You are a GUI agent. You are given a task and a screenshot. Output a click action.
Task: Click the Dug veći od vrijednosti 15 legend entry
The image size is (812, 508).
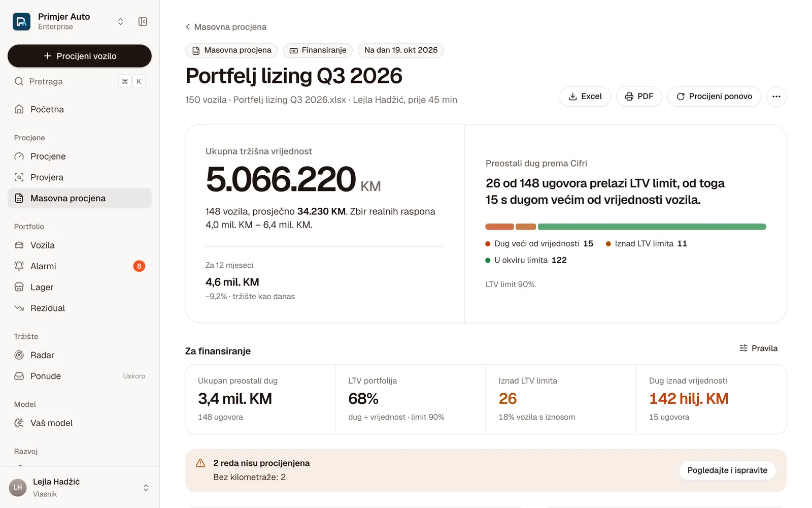point(539,244)
